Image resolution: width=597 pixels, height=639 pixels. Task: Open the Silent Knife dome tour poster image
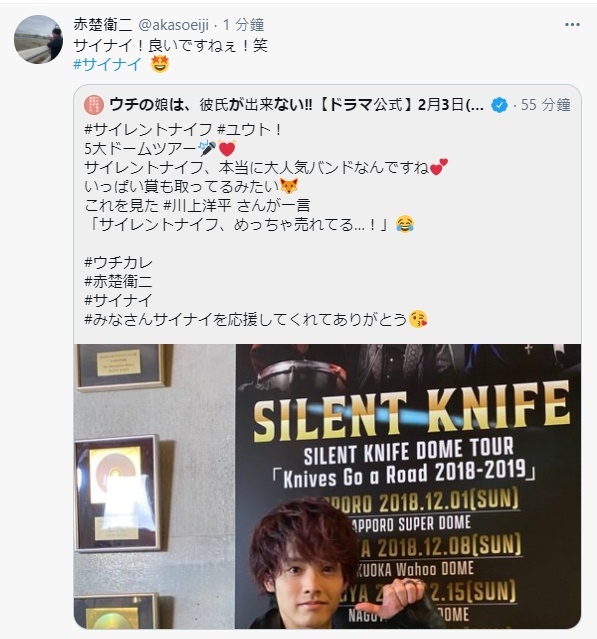[408, 486]
